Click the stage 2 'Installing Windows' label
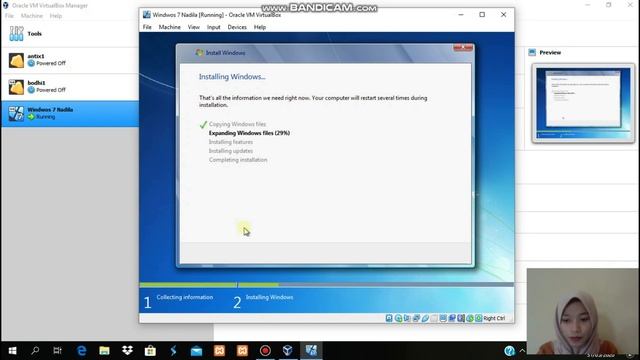The width and height of the screenshot is (640, 360). (x=269, y=297)
